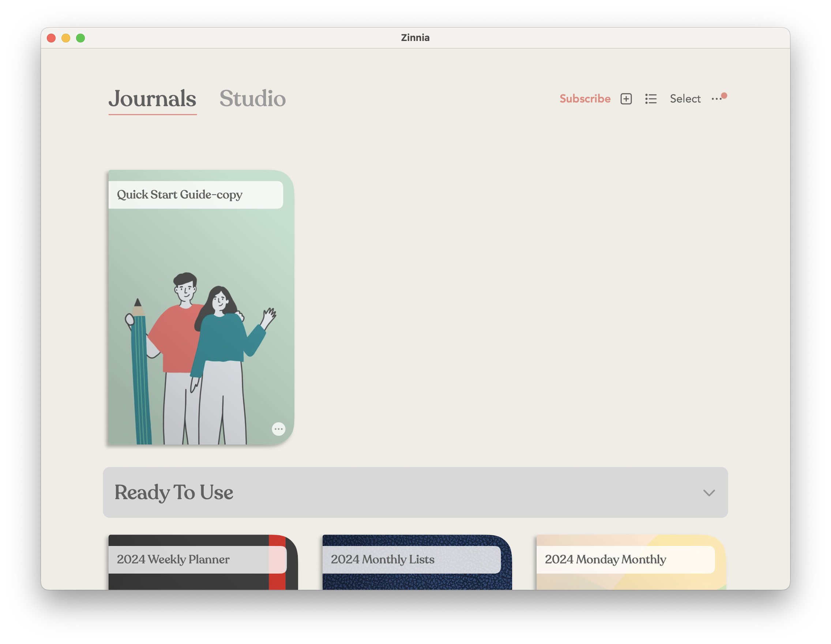Click the red notification dot near the ellipsis
The image size is (831, 644).
[x=725, y=95]
